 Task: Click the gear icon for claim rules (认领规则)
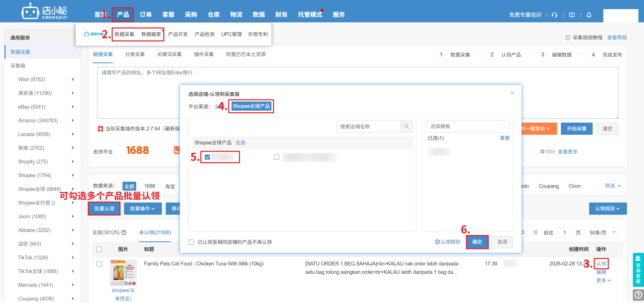tap(437, 242)
